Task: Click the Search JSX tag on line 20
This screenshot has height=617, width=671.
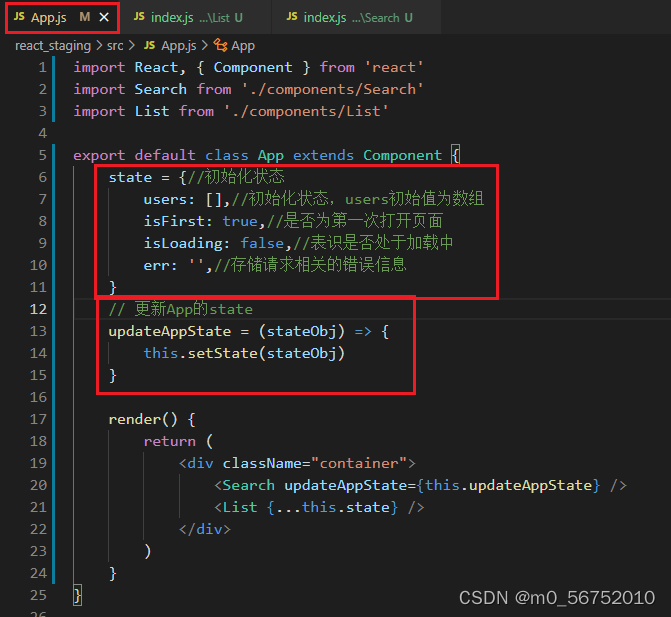Action: [x=249, y=485]
